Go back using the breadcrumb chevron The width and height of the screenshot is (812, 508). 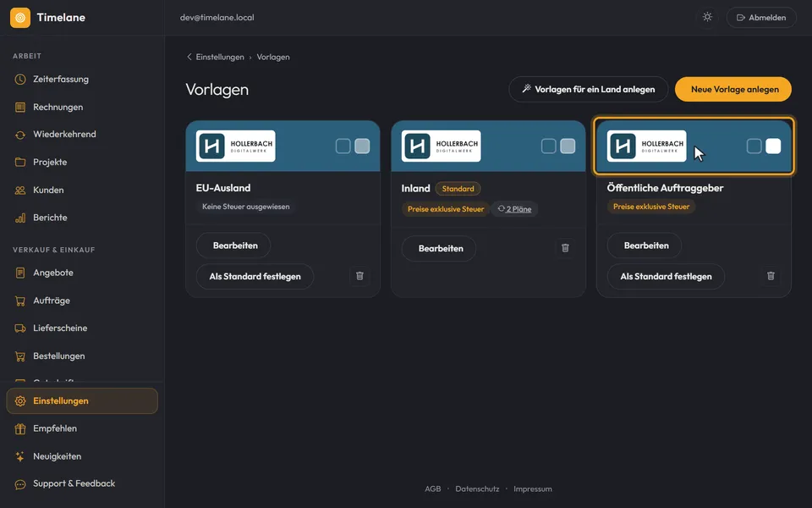click(189, 57)
